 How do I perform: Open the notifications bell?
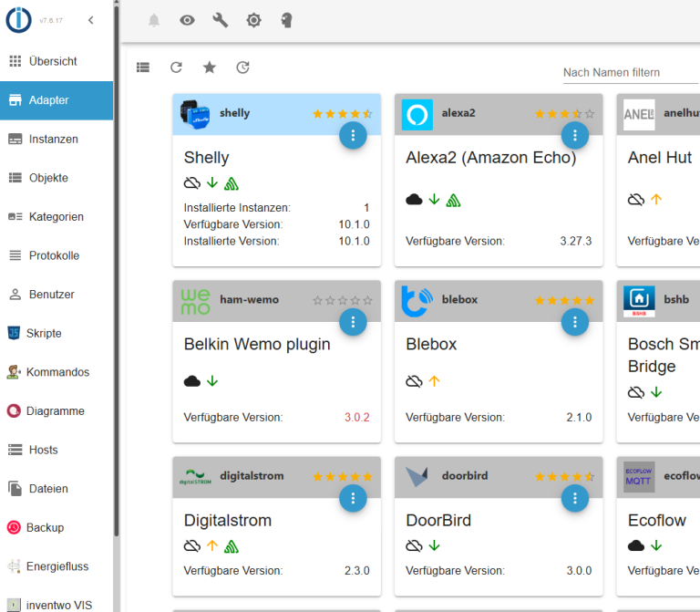click(154, 20)
